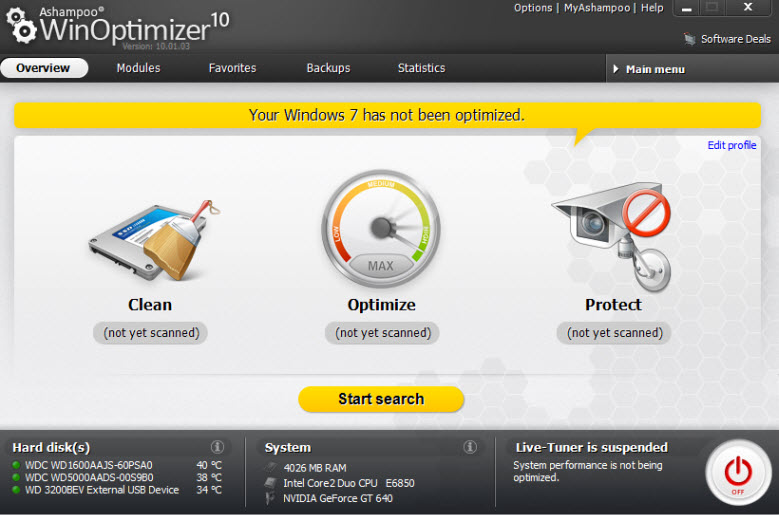Minimize the WinOptimizer window
The width and height of the screenshot is (779, 515).
(687, 8)
